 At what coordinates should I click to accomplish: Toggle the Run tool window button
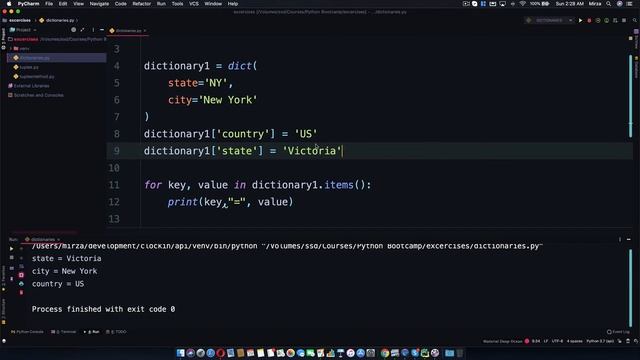92,332
